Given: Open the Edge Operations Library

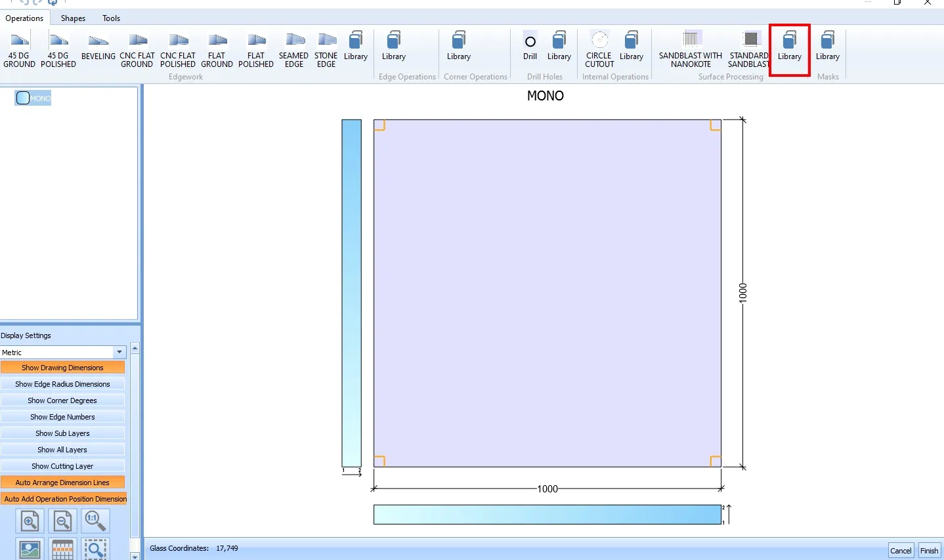Looking at the screenshot, I should (394, 46).
